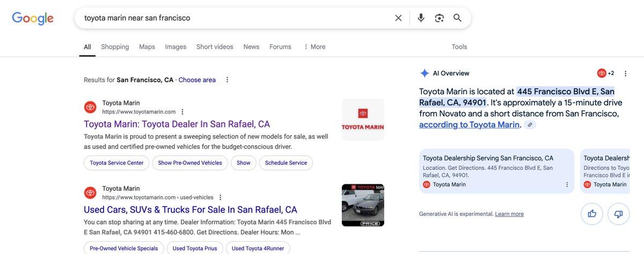Open three-dot menu on Toyota Dealership Serving San Francisco card
This screenshot has width=644, height=254.
[x=567, y=184]
